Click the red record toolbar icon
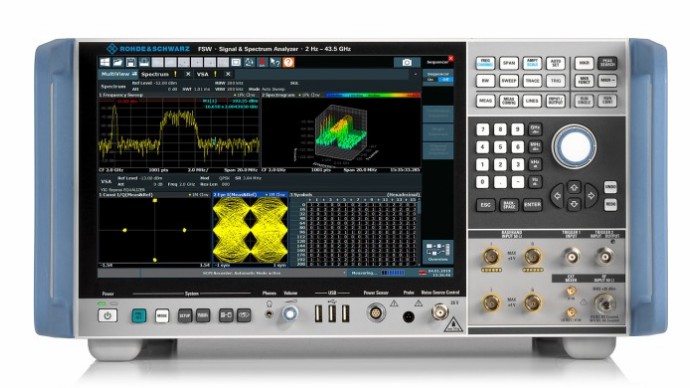The image size is (690, 388). 262,62
